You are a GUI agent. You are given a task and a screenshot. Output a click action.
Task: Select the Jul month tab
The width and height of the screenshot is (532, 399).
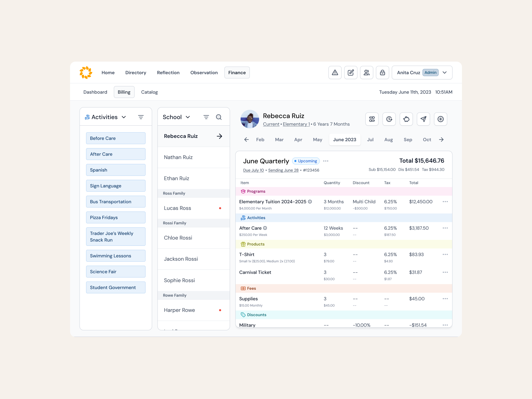pyautogui.click(x=370, y=139)
